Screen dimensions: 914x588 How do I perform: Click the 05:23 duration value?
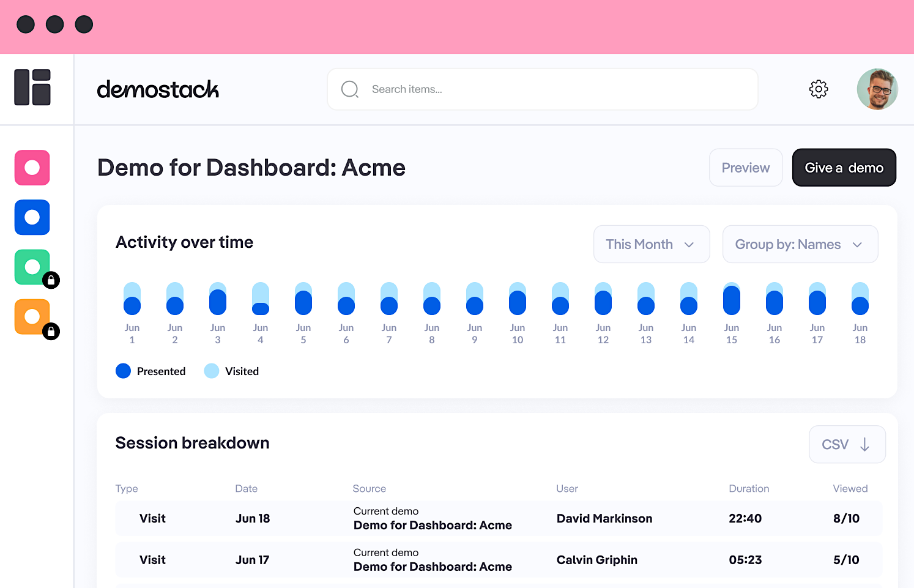click(745, 560)
